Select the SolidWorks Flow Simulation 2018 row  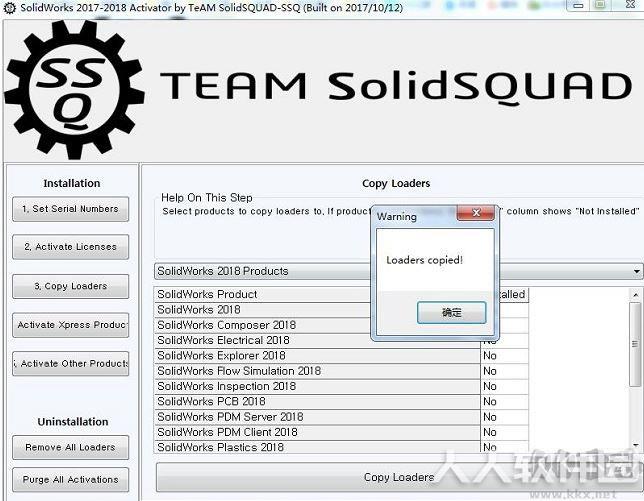[317, 371]
